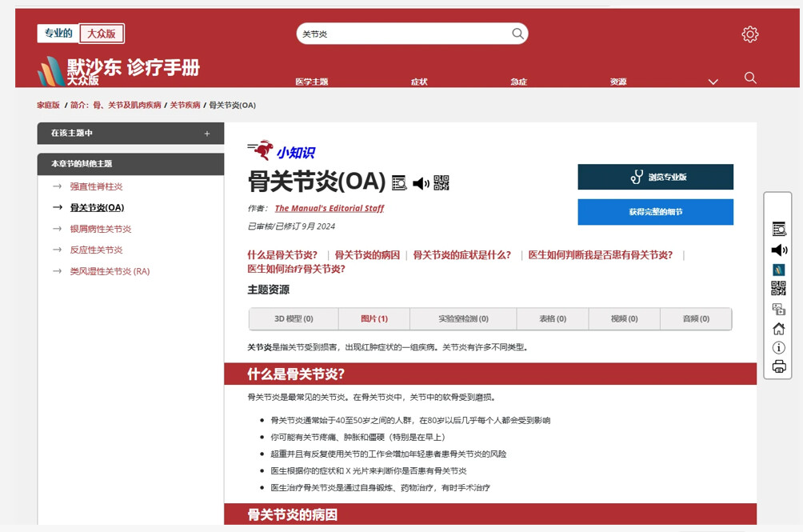Click speaker icon in right sidebar
Image resolution: width=803 pixels, height=532 pixels.
click(x=779, y=250)
